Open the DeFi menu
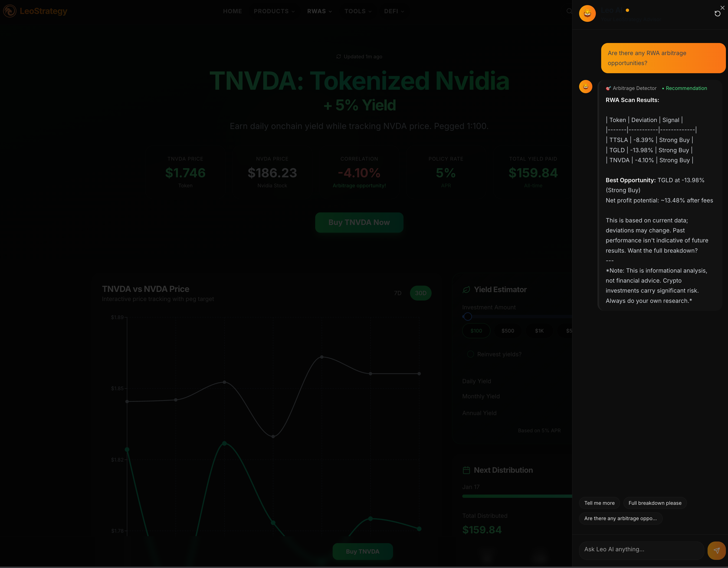Viewport: 728px width, 568px height. tap(394, 11)
